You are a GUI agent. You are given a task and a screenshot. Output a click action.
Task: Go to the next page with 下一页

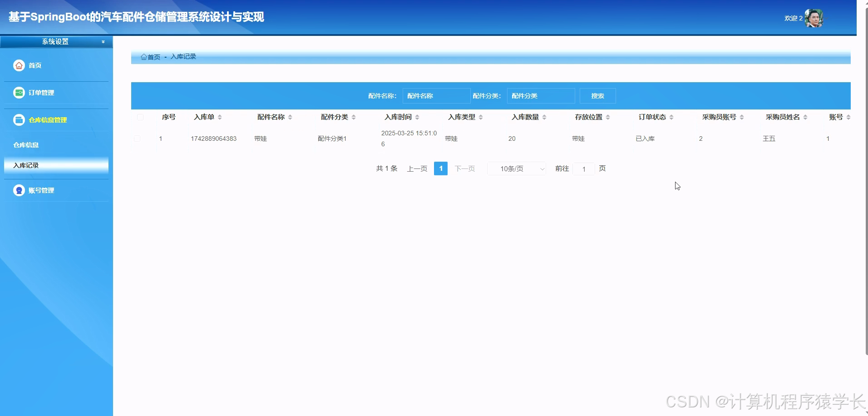coord(465,168)
